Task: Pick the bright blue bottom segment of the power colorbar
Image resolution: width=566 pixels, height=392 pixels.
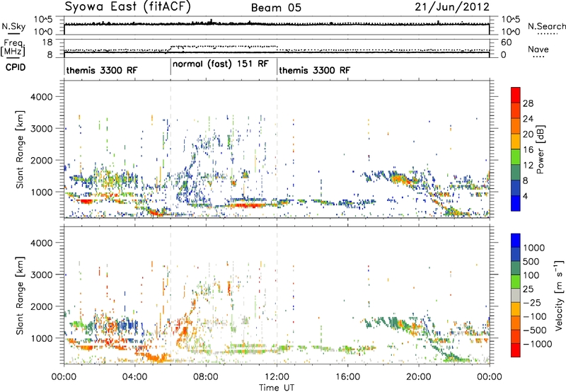Action: click(x=516, y=204)
